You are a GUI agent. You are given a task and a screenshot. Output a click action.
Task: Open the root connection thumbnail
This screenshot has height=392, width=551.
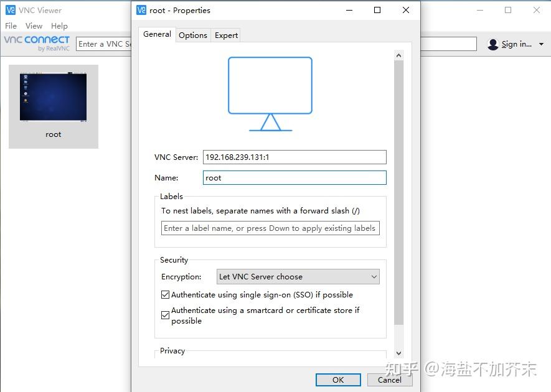(53, 96)
